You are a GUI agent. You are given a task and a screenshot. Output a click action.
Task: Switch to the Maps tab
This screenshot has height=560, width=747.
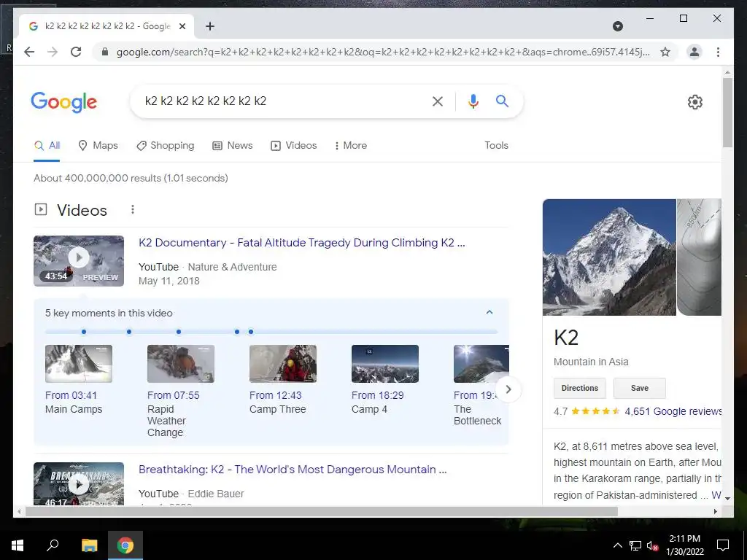[x=98, y=146]
